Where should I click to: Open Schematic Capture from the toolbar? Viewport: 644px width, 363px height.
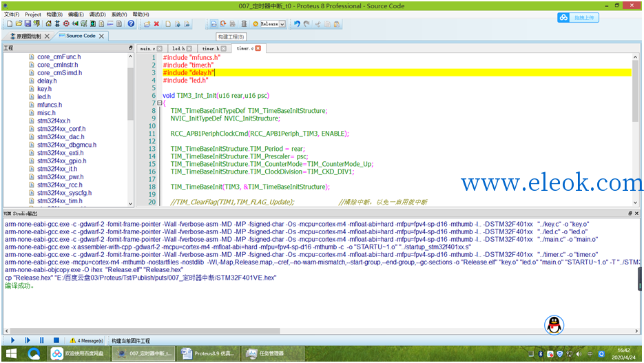[57, 24]
